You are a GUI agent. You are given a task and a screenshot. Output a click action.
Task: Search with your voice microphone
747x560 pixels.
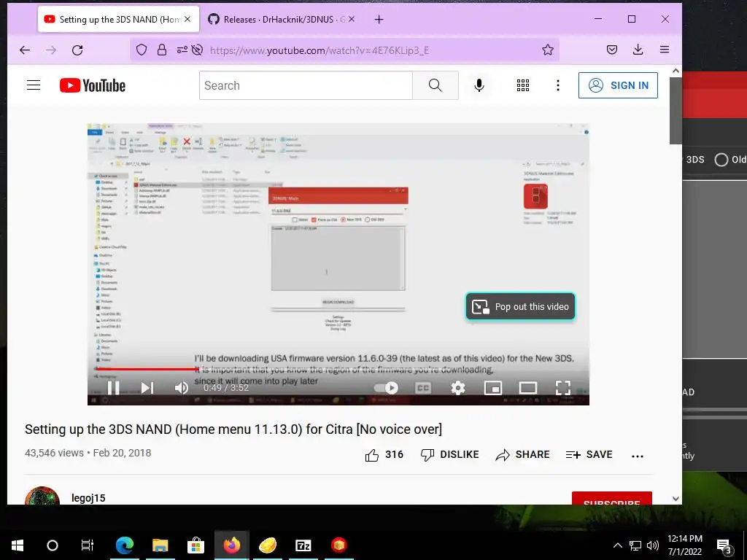[479, 85]
